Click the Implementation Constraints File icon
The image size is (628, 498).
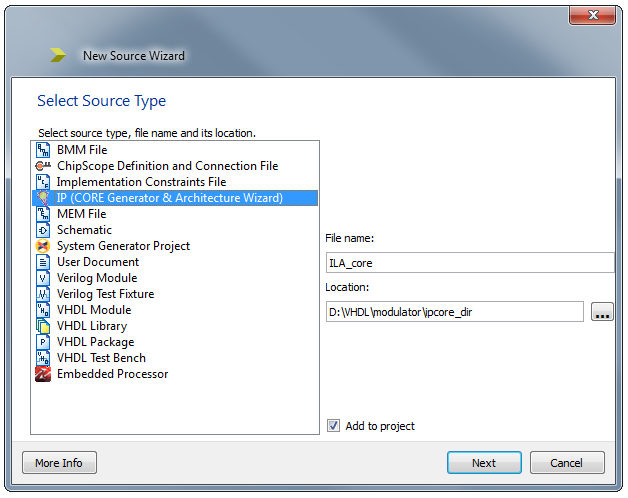click(x=43, y=182)
